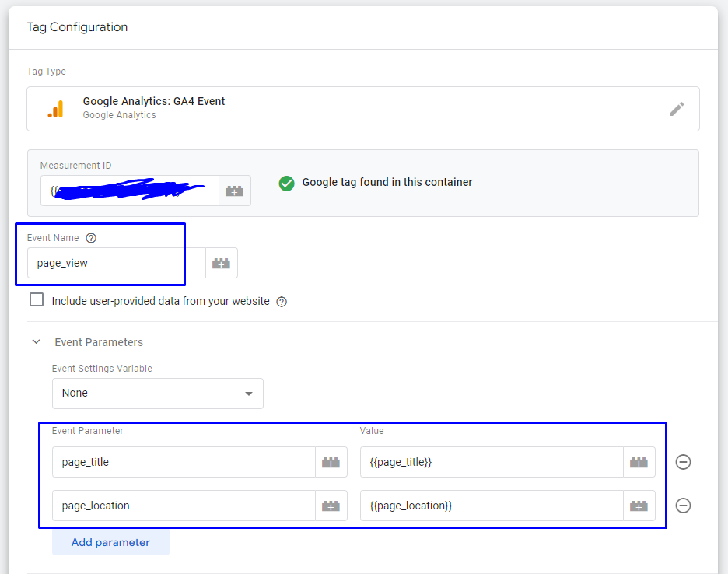Viewport: 728px width, 574px height.
Task: Click the pencil icon to edit tag type
Action: click(x=677, y=109)
